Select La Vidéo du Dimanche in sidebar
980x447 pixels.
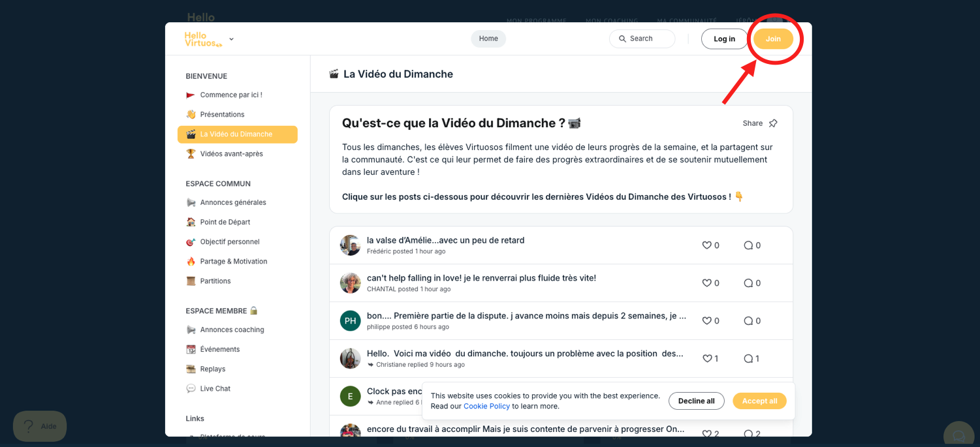click(238, 134)
